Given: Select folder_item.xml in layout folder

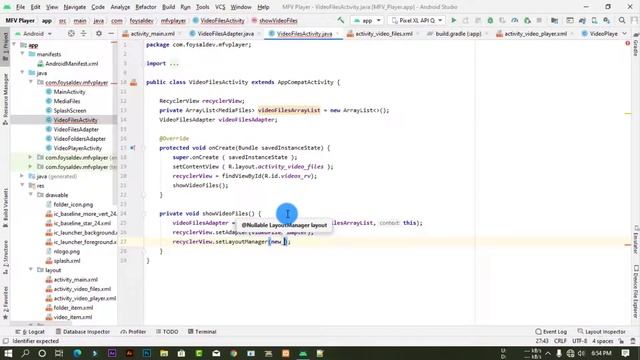Looking at the screenshot, I should (73, 307).
